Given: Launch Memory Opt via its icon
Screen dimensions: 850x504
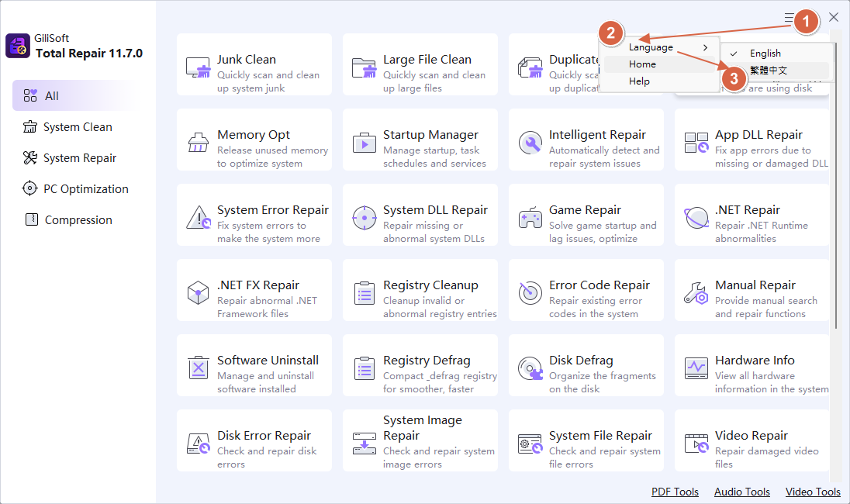Looking at the screenshot, I should (x=198, y=143).
